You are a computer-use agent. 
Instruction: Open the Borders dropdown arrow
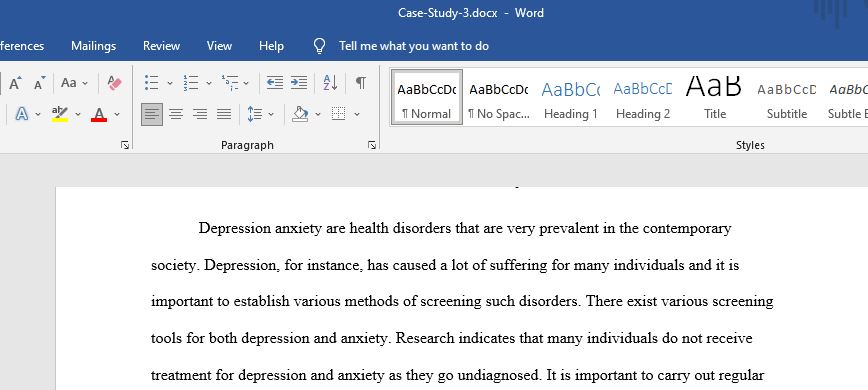click(356, 115)
